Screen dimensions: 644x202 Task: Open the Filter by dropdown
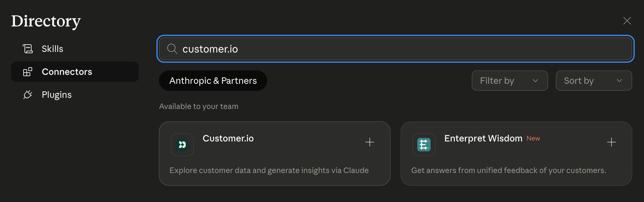(x=510, y=81)
